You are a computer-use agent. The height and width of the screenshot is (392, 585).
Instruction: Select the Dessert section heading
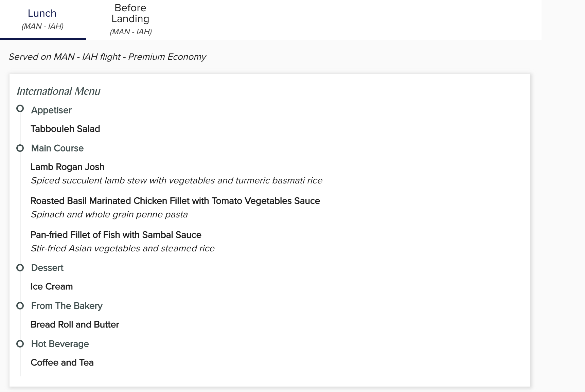point(47,268)
